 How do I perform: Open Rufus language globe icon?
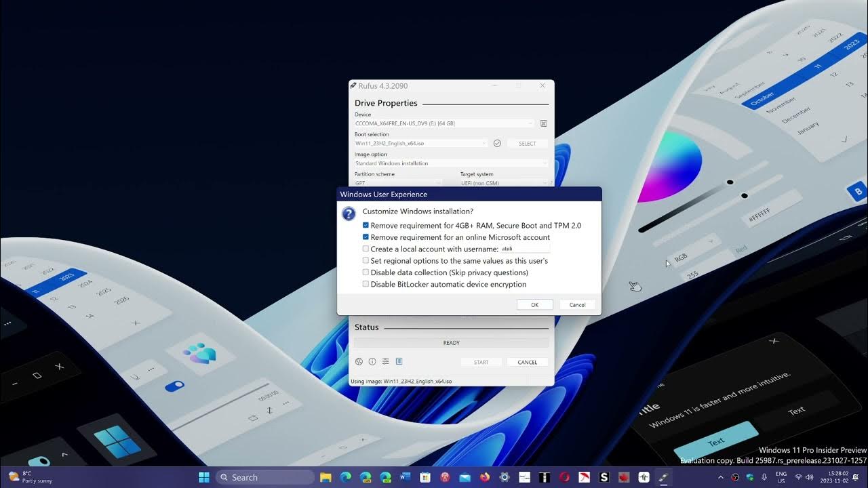point(359,361)
